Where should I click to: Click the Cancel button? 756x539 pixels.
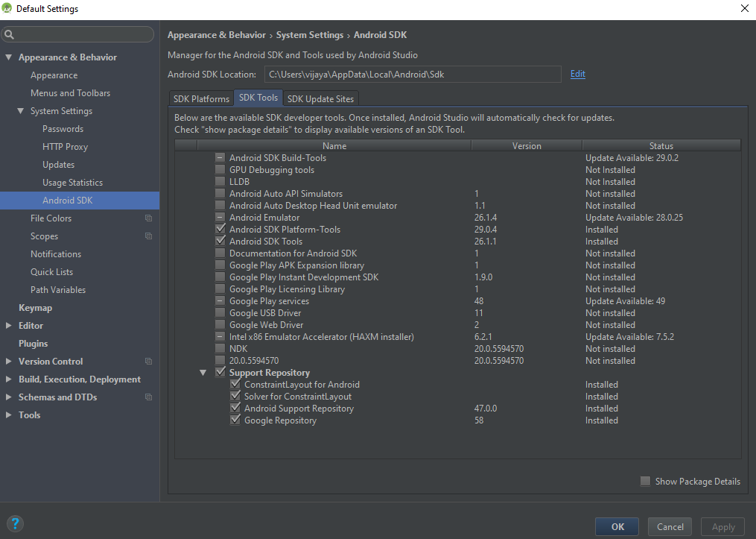click(670, 526)
